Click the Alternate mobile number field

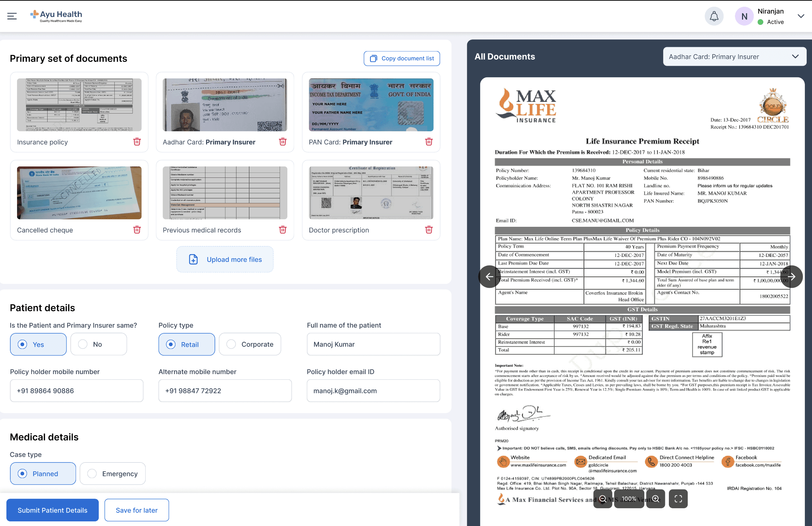click(225, 390)
